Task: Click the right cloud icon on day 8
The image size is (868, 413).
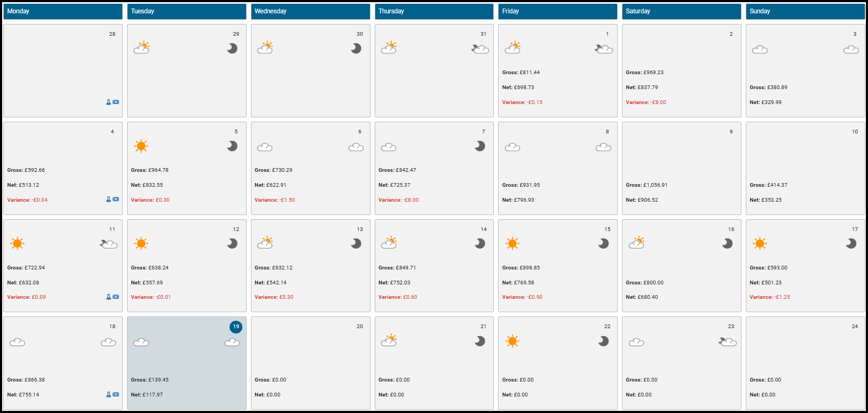Action: 603,147
